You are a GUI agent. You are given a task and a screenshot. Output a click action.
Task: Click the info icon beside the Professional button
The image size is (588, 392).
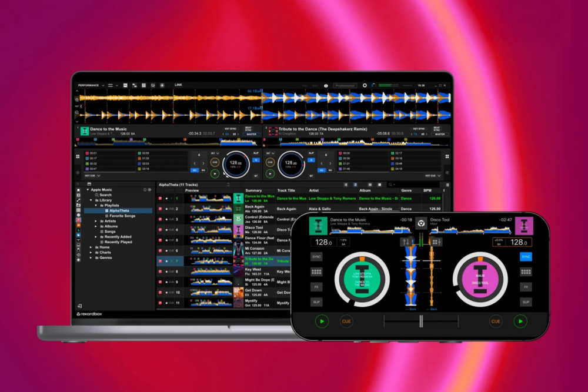click(326, 86)
